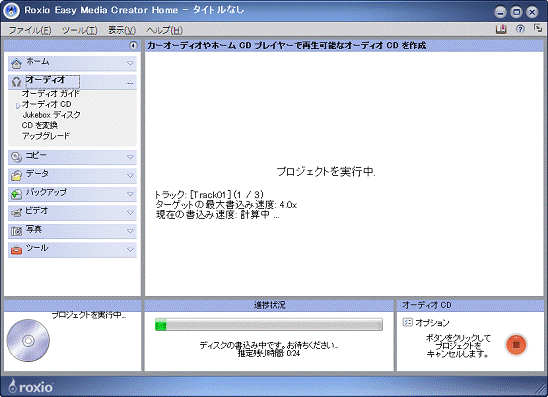Click the ディスクの書込み中です message
This screenshot has width=548, height=397.
pyautogui.click(x=269, y=345)
